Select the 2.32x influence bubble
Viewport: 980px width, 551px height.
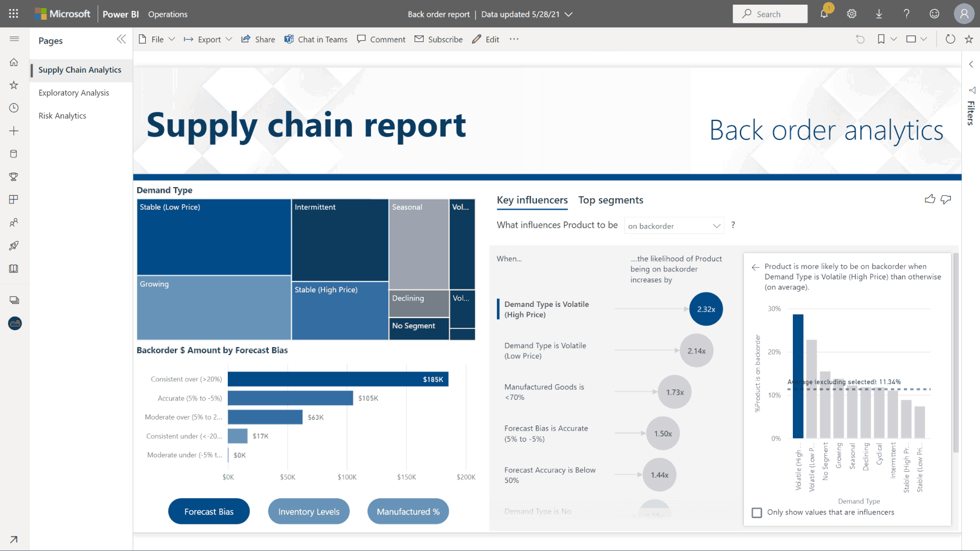pos(706,309)
